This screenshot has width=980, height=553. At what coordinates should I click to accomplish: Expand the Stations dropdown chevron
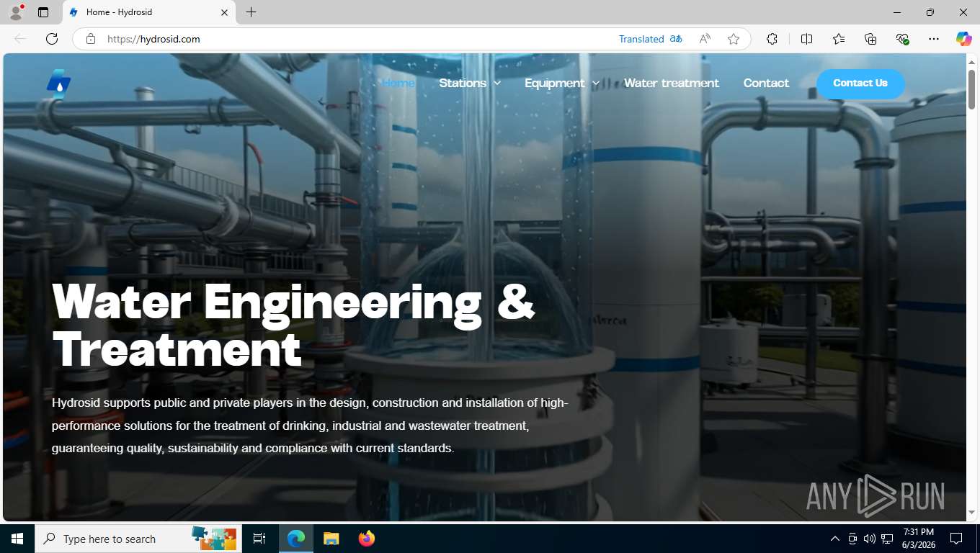pos(497,84)
